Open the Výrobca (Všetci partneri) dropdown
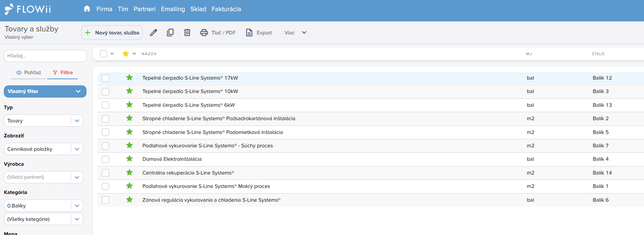Screen dimensions: 644x235 tap(44, 177)
